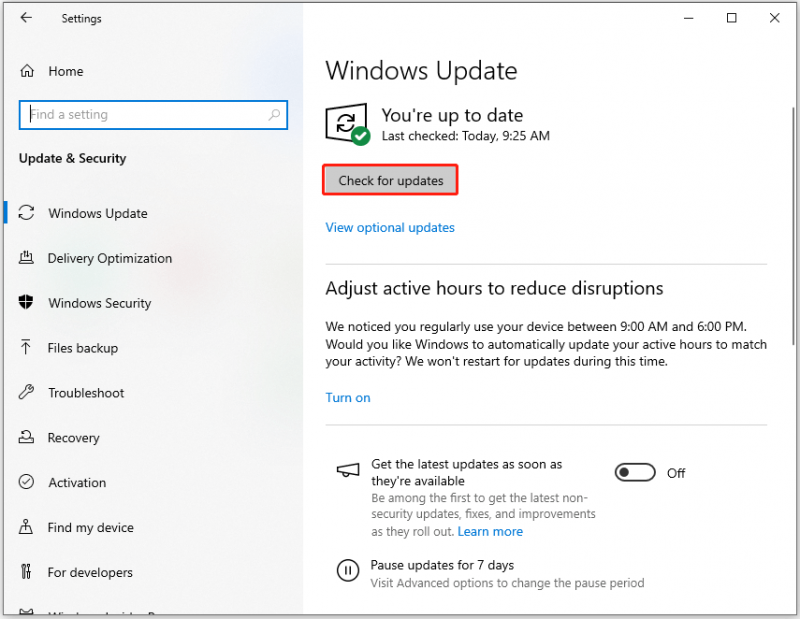
Task: Click Pause updates for 7 days
Action: tap(442, 565)
